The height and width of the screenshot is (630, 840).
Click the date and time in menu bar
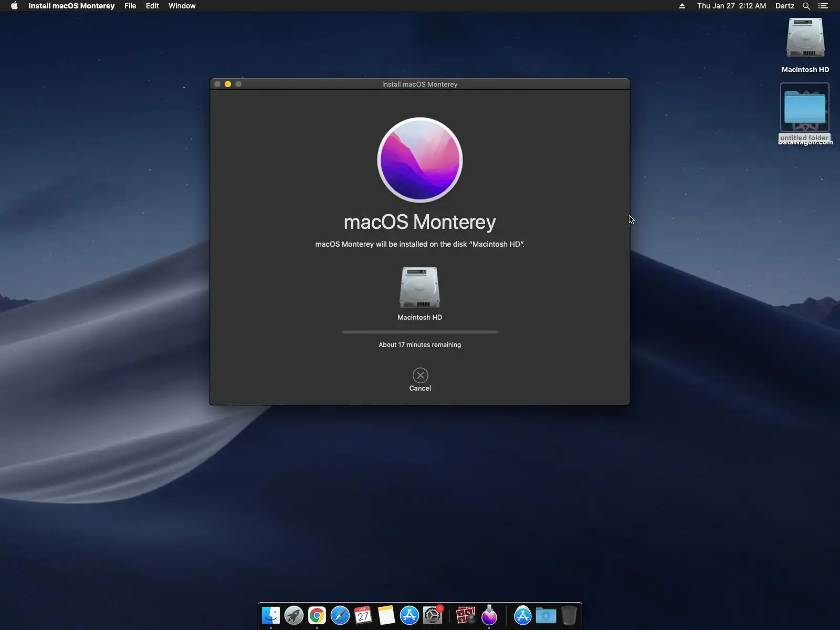731,6
